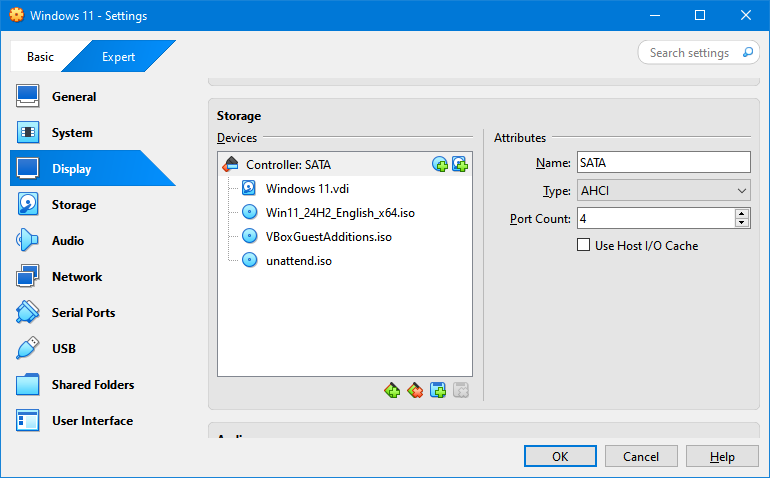Click the Search settings field
This screenshot has width=770, height=478.
pos(698,52)
